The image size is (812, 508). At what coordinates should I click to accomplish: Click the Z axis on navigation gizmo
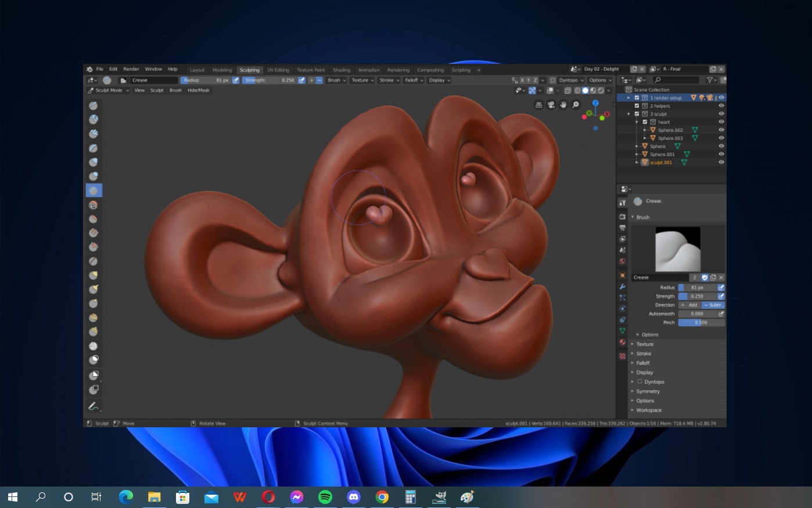coord(595,103)
